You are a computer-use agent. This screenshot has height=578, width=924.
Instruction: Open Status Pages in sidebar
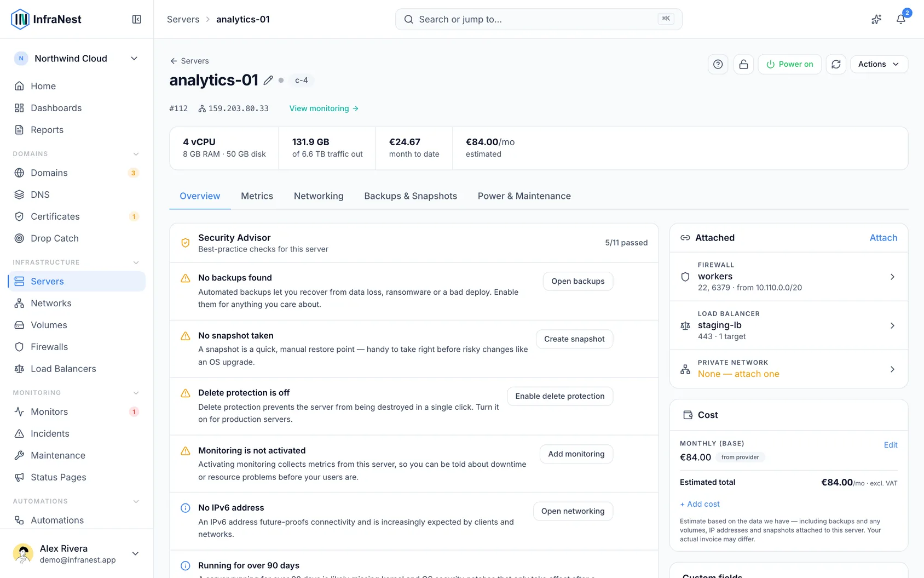pos(77,477)
